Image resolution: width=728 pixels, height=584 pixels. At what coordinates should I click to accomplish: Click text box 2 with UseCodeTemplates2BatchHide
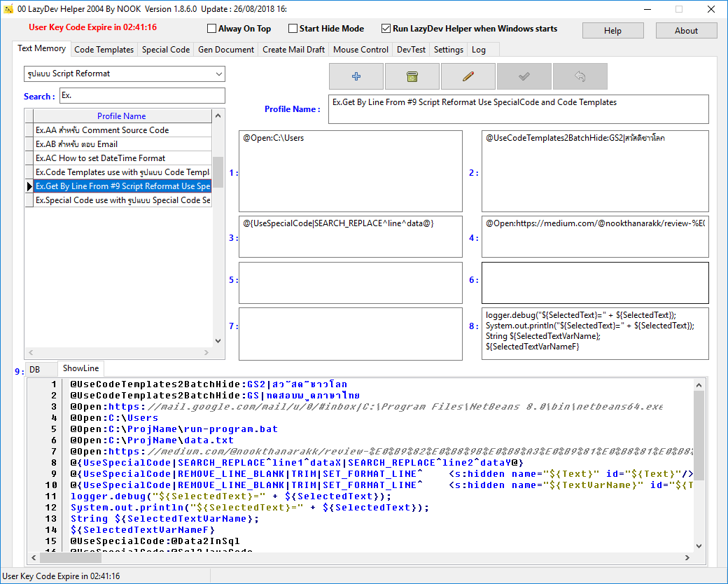tap(595, 171)
